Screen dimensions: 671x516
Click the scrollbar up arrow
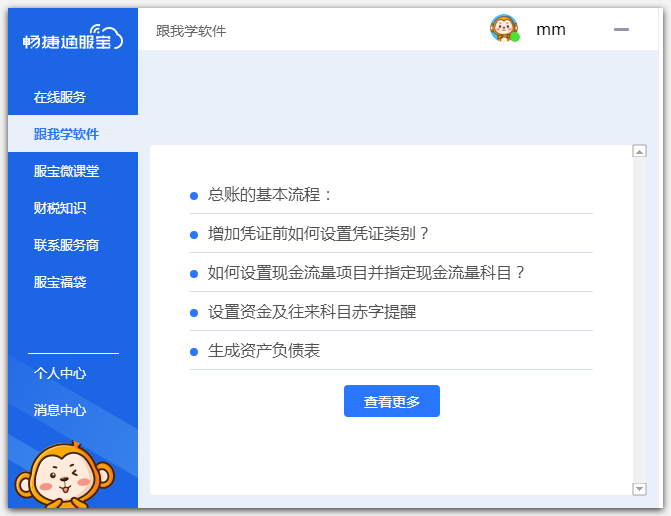(x=639, y=151)
